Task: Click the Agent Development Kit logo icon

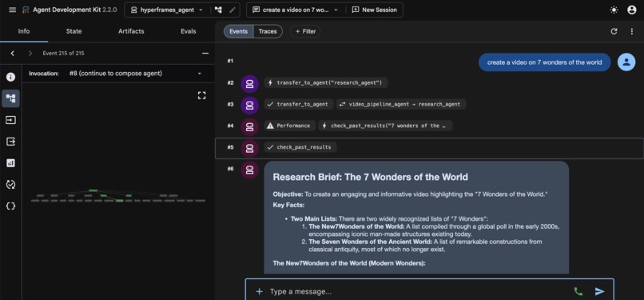Action: pos(26,10)
